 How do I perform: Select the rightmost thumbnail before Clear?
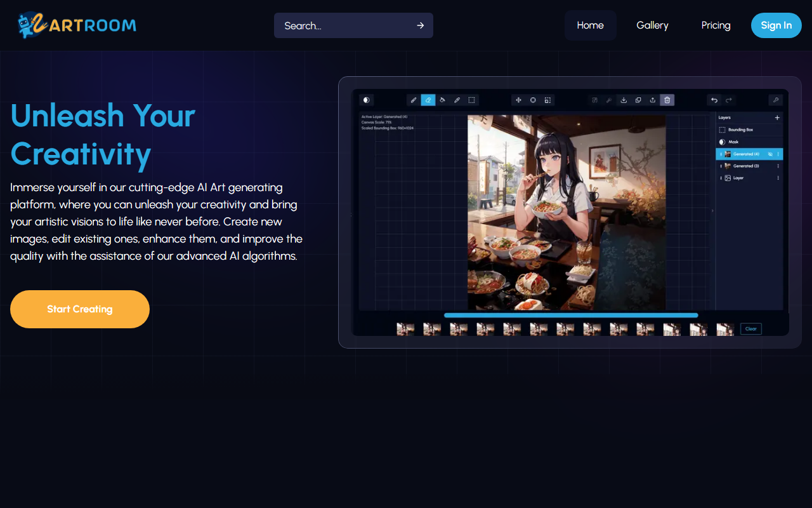pos(725,329)
